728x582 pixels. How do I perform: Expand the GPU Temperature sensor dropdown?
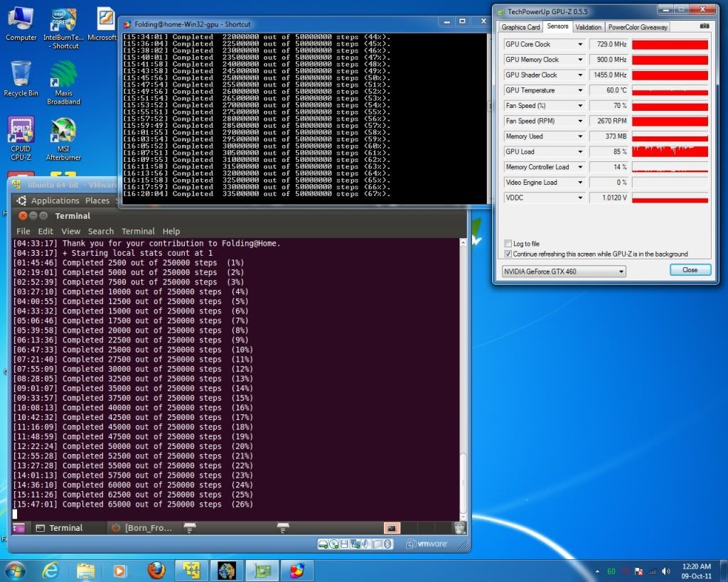click(580, 90)
